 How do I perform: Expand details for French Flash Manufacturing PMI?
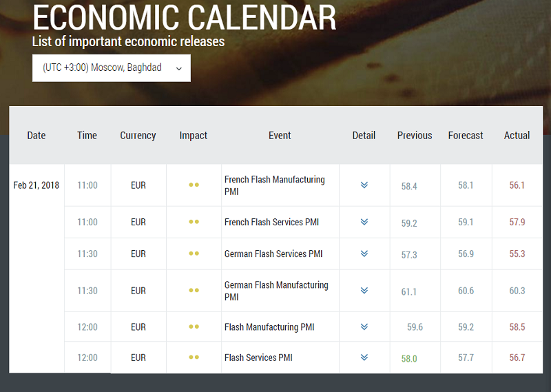[x=364, y=185]
